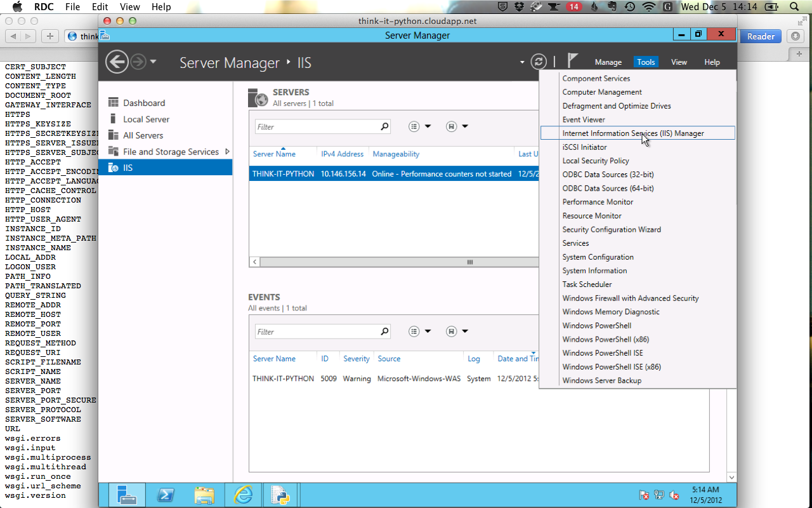Open Python taskbar icon
Screen dimensions: 812x508
[x=280, y=495]
